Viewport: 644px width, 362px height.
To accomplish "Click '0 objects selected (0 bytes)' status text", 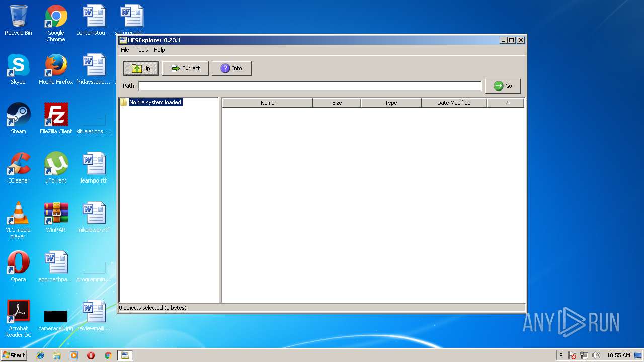I will point(152,308).
